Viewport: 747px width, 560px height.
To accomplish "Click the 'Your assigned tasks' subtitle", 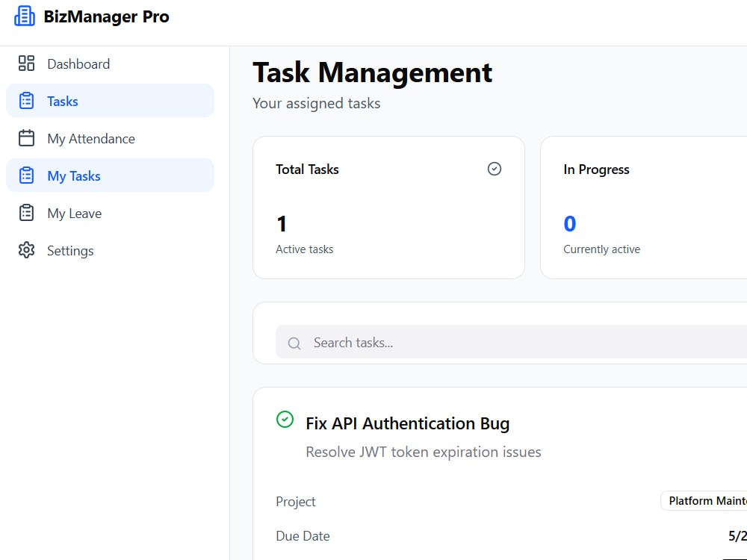I will click(x=316, y=103).
